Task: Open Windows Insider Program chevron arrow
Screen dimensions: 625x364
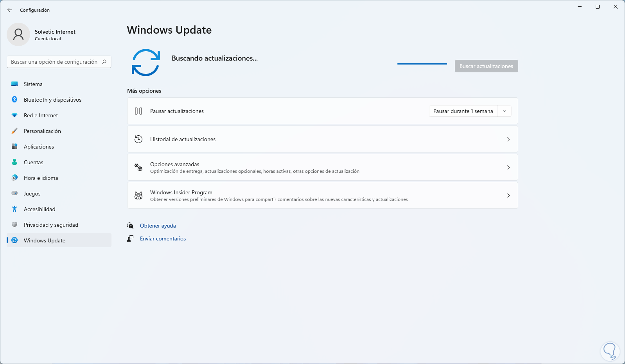Action: (x=508, y=195)
